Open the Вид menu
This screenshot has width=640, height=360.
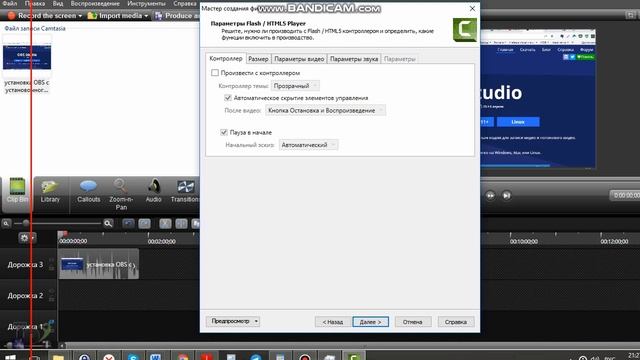[58, 3]
